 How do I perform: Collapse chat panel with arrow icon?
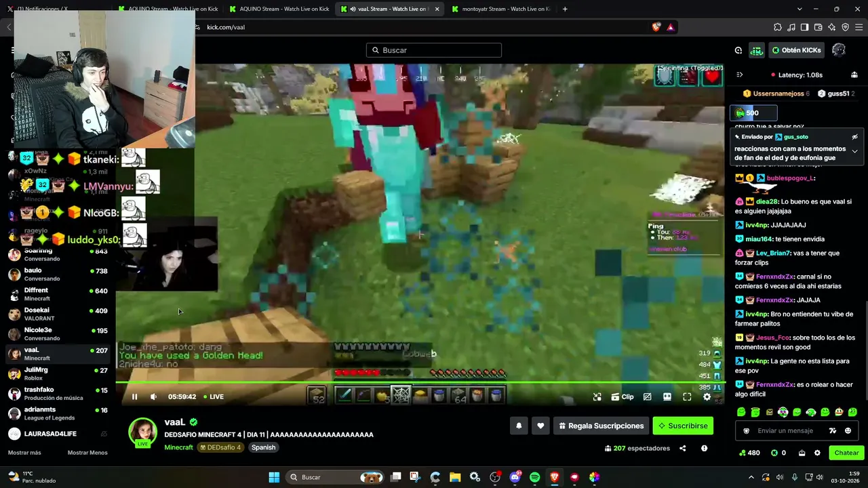pos(740,75)
